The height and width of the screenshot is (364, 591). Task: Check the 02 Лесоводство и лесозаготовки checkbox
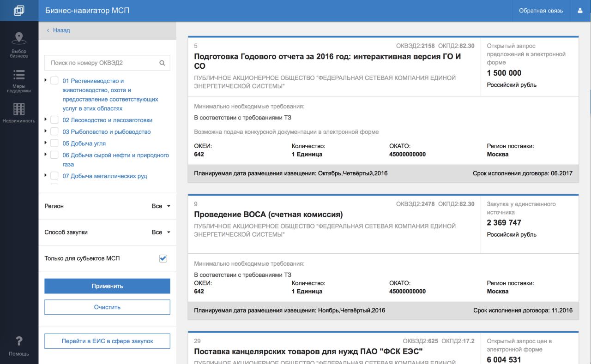(x=54, y=120)
